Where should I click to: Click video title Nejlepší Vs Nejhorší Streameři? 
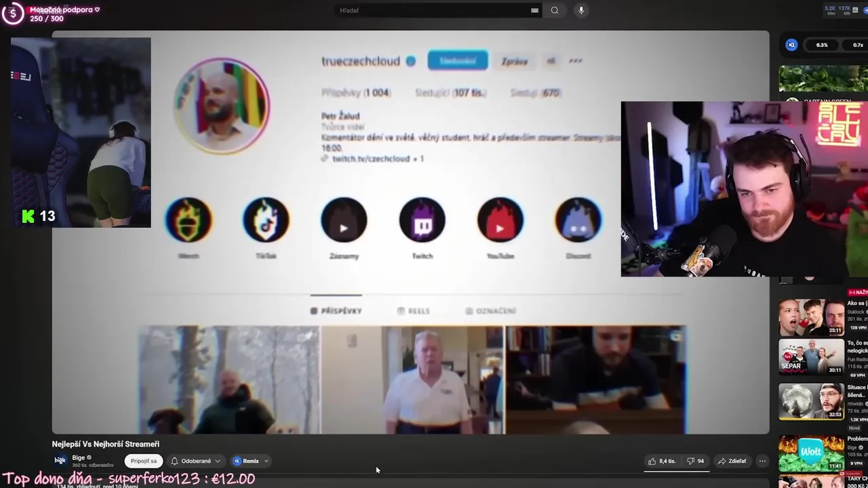tap(106, 444)
